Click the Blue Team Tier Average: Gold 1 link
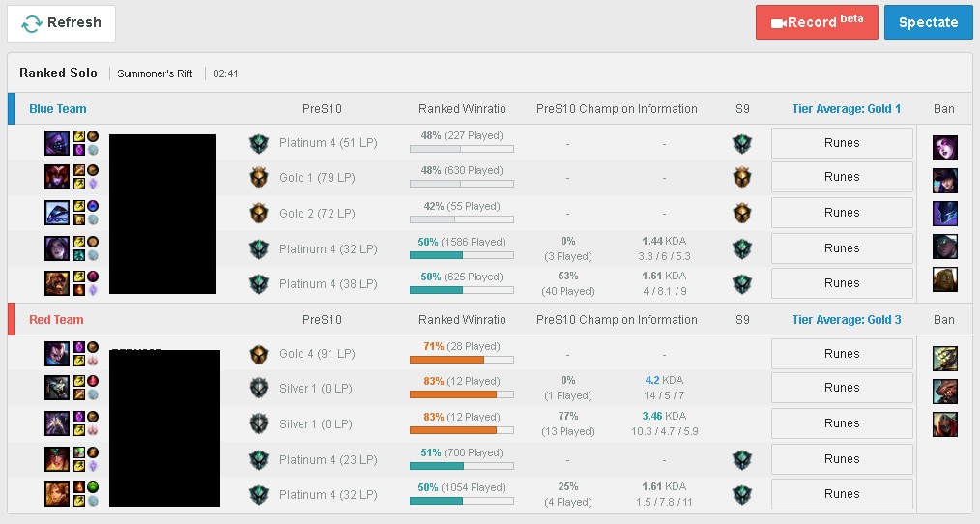Viewport: 980px width, 524px height. (847, 109)
